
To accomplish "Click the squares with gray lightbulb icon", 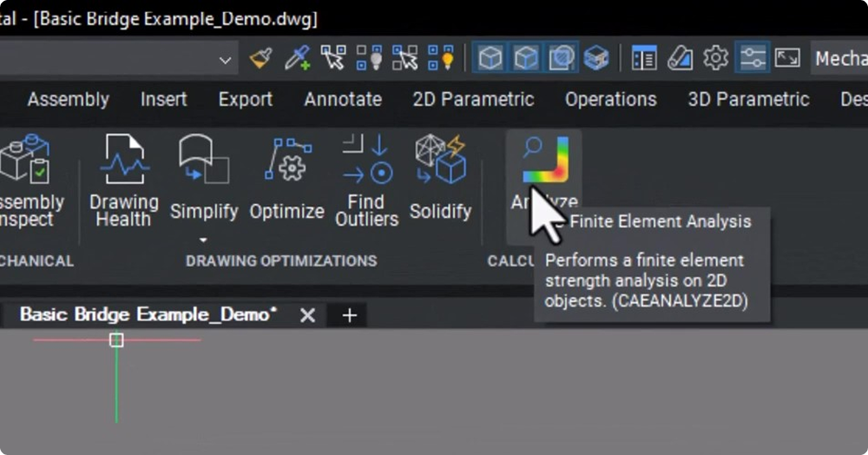I will 369,57.
